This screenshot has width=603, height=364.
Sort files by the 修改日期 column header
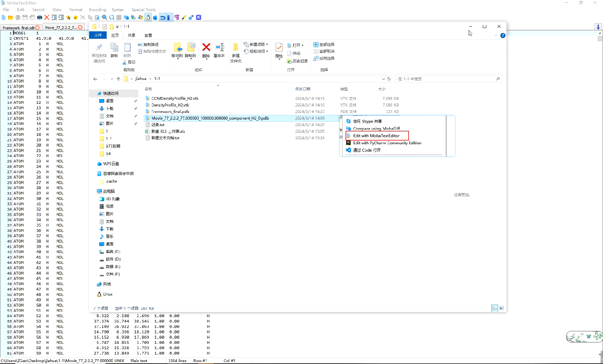pyautogui.click(x=303, y=89)
